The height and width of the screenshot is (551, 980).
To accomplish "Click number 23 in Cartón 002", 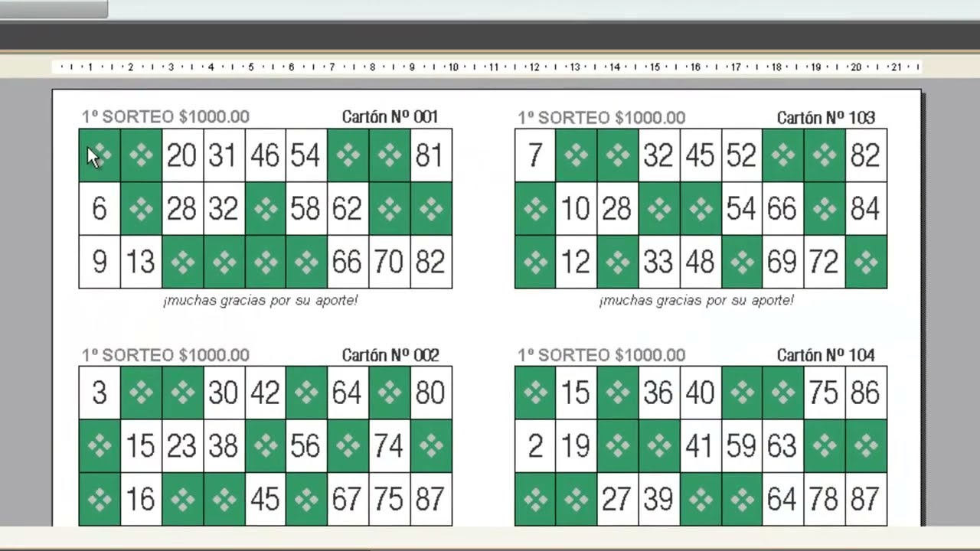I will coord(182,445).
